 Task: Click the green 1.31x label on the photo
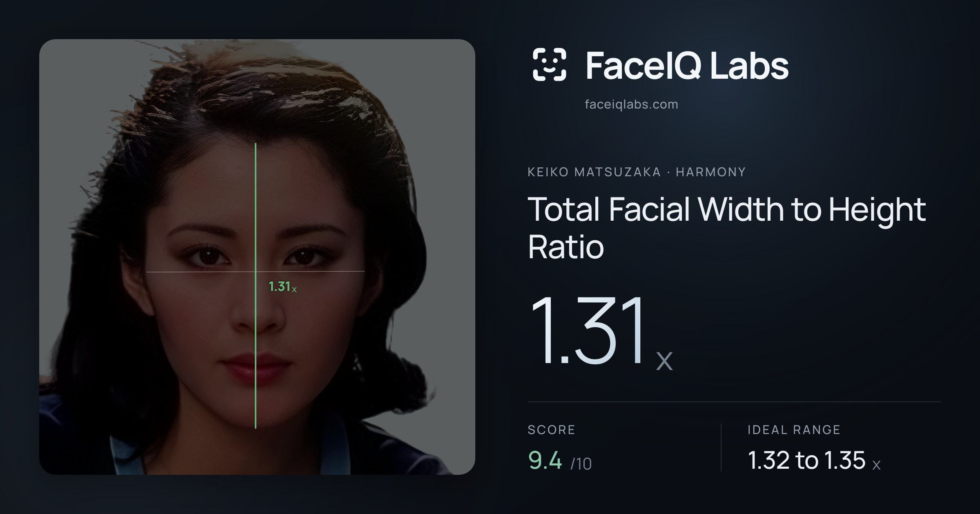point(283,287)
